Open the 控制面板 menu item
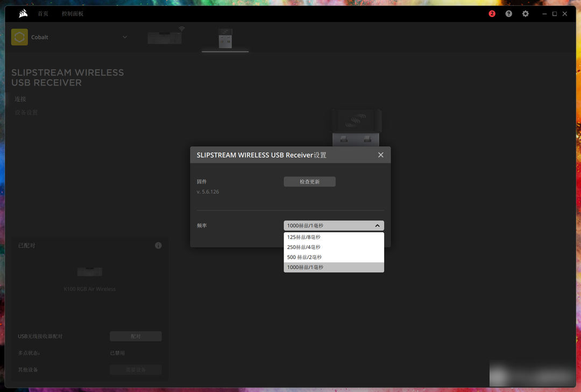The width and height of the screenshot is (581, 392). pyautogui.click(x=73, y=13)
